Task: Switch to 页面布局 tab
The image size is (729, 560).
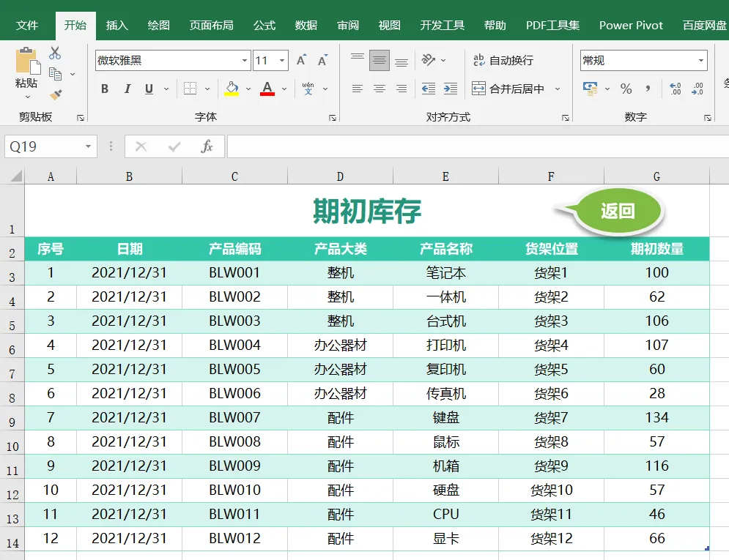Action: [x=212, y=26]
